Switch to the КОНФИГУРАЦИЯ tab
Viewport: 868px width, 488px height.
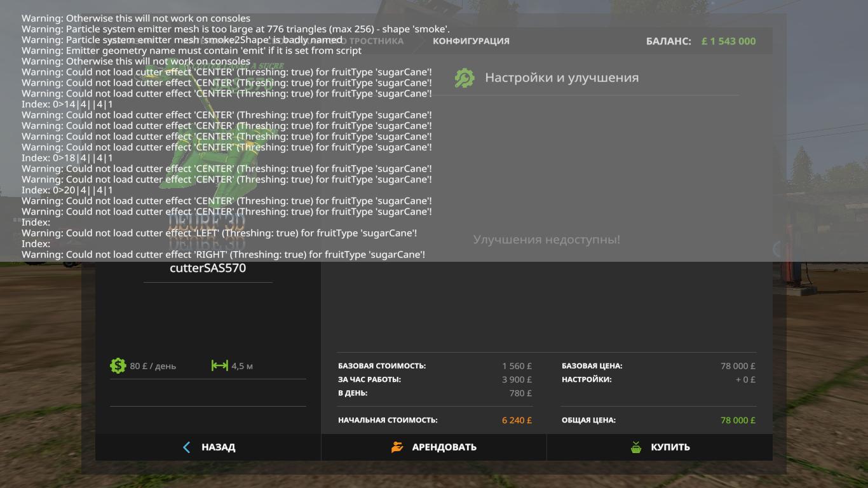[x=471, y=41]
